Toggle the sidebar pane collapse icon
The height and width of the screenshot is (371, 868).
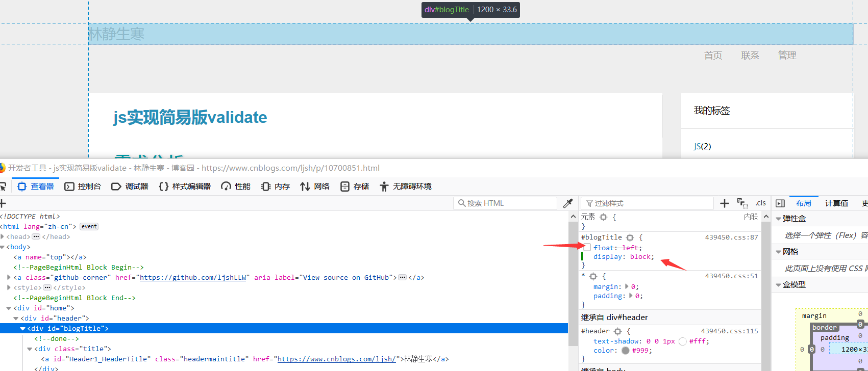click(x=780, y=203)
